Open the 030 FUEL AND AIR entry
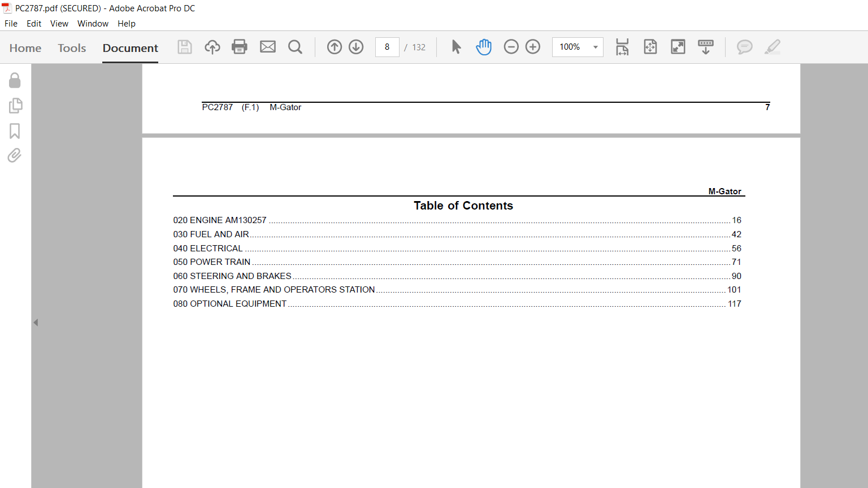 457,234
